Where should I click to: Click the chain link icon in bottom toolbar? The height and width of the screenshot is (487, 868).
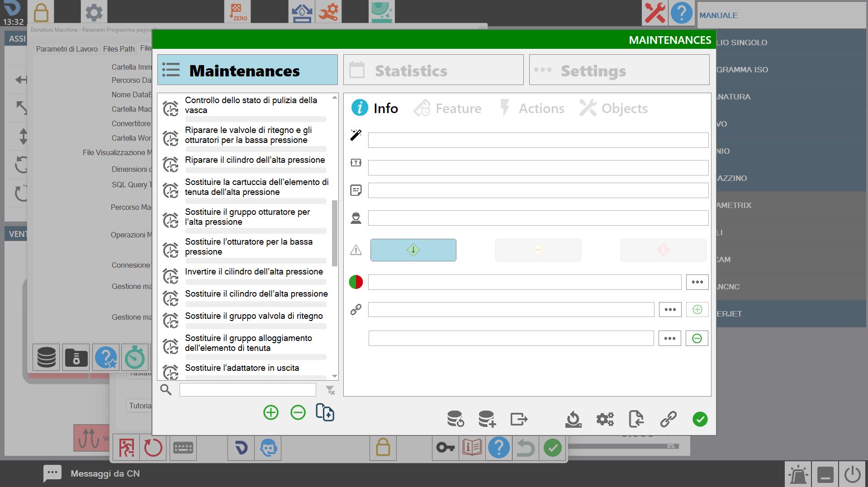click(668, 419)
